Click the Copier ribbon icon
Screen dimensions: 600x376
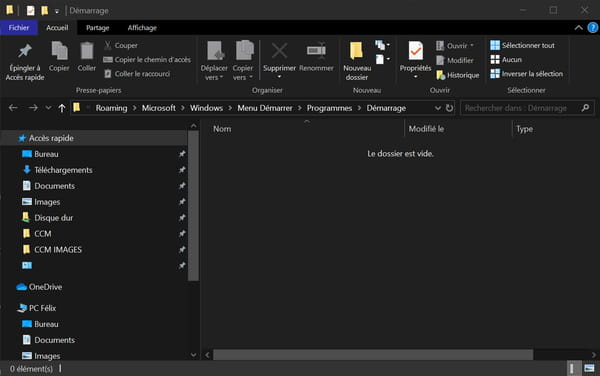click(59, 51)
